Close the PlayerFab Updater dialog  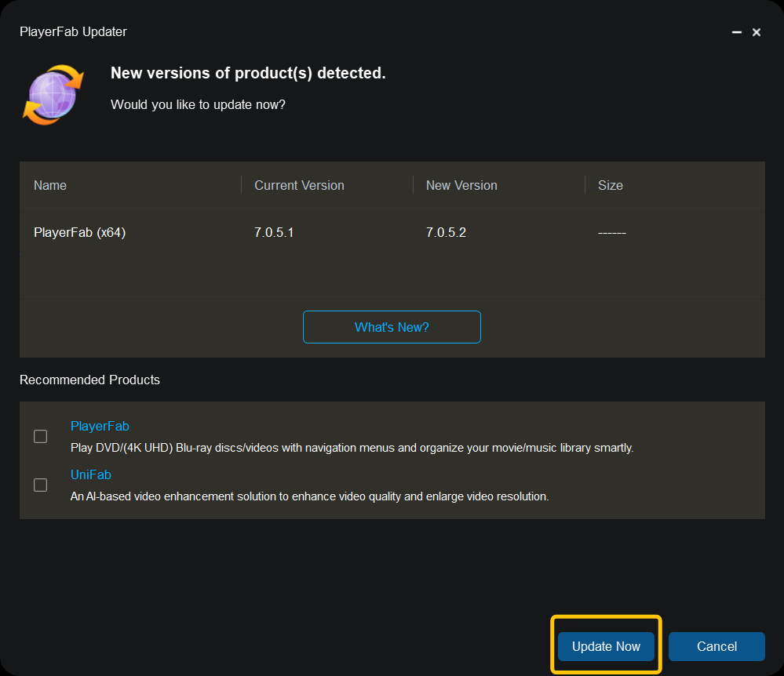pos(757,32)
